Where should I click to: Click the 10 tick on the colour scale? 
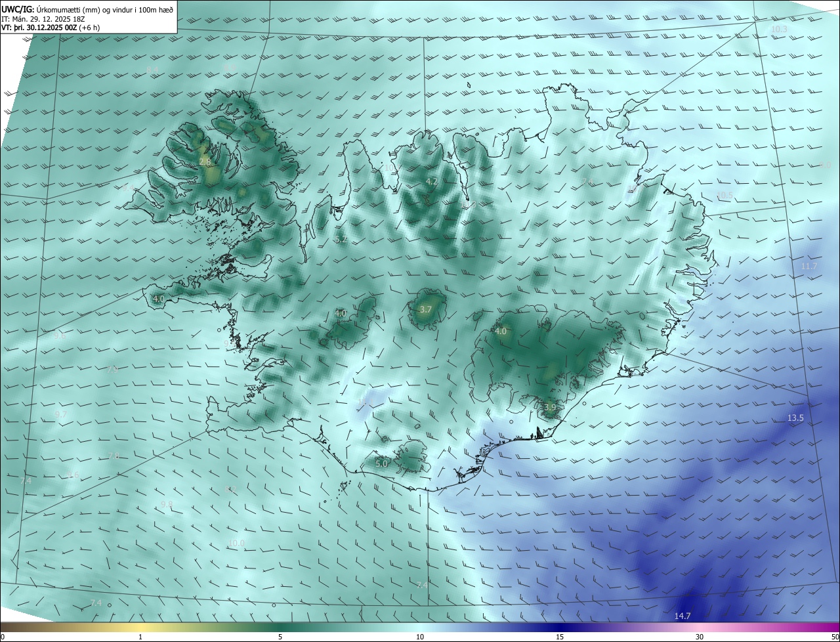[x=420, y=637]
